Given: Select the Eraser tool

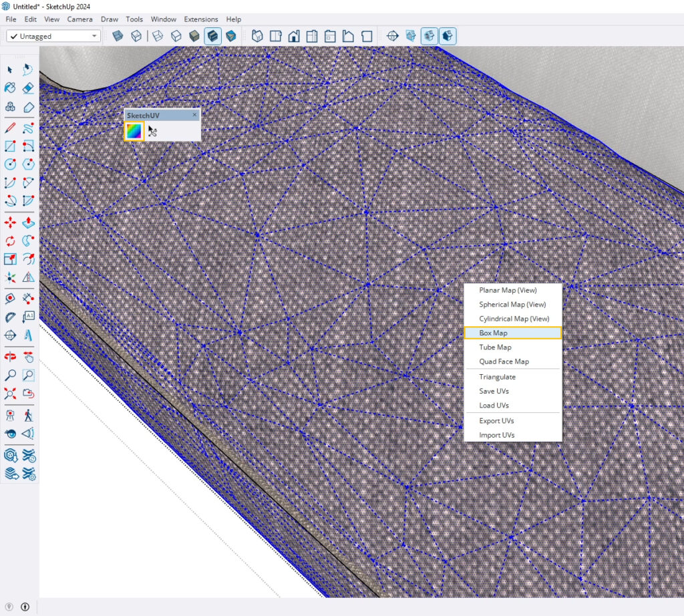Looking at the screenshot, I should point(28,88).
